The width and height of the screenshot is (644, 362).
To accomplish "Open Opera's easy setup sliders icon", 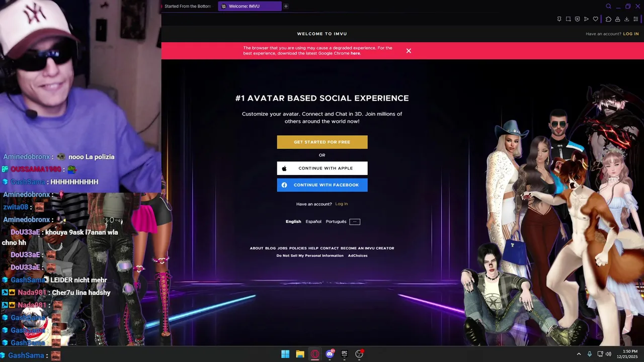I will click(635, 19).
